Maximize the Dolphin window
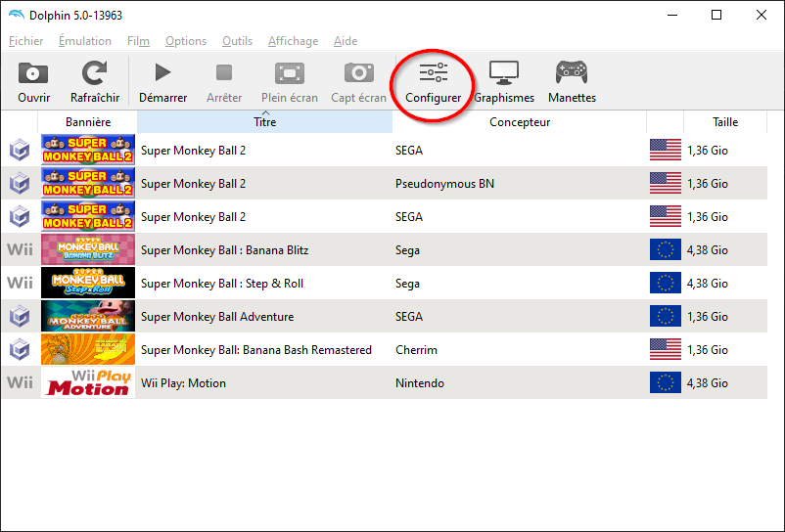The image size is (785, 532). pyautogui.click(x=716, y=15)
